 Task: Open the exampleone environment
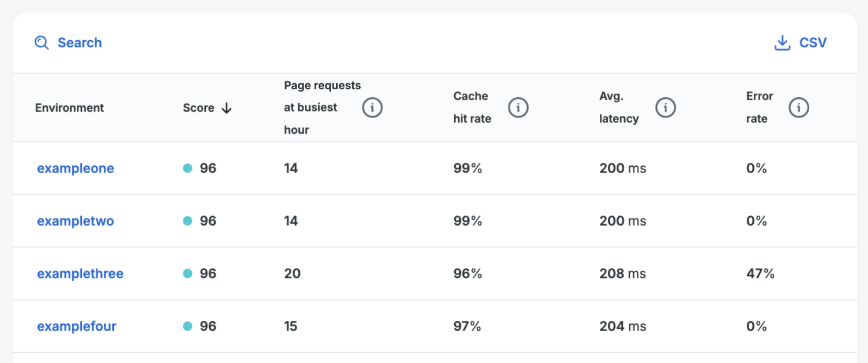click(75, 168)
